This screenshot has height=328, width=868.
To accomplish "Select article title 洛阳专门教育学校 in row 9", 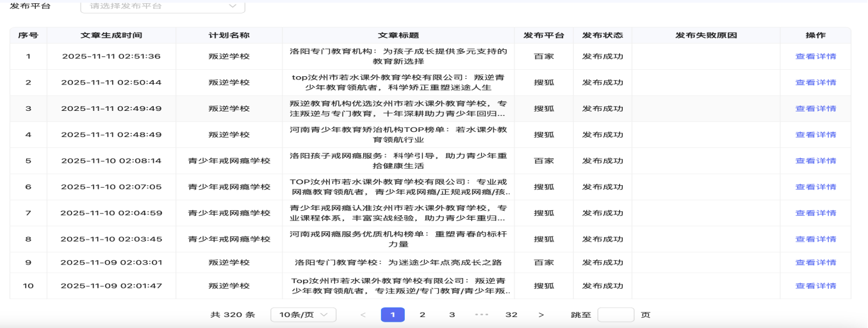I will pyautogui.click(x=398, y=263).
